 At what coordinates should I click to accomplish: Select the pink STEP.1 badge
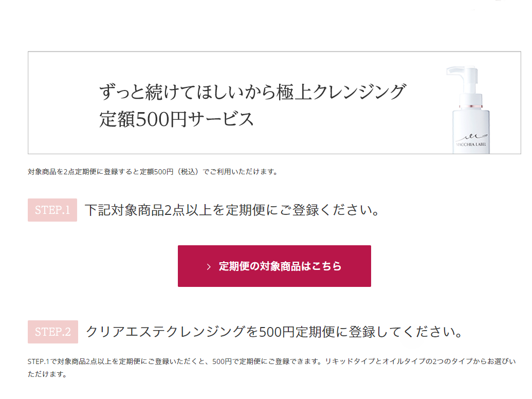coord(52,210)
